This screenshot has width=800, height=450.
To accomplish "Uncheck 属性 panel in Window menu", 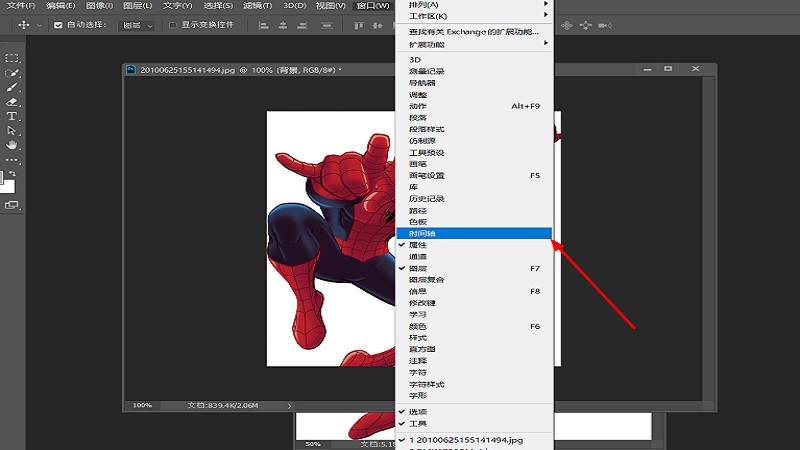I will [x=474, y=245].
